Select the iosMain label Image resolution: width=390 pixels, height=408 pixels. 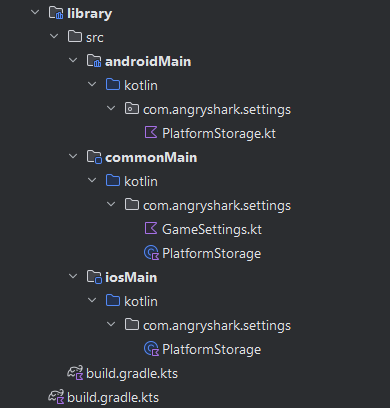coord(131,277)
